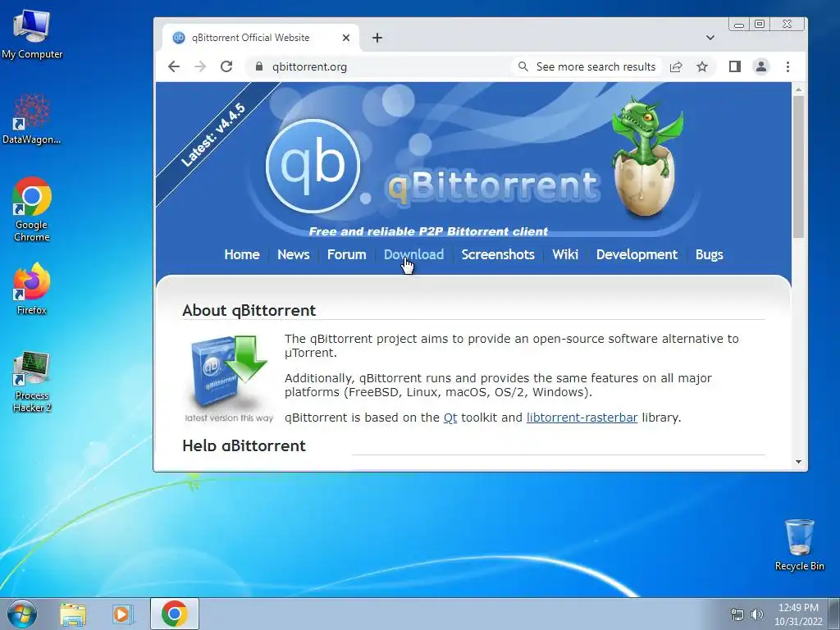Image resolution: width=840 pixels, height=630 pixels.
Task: Open the Bugs page
Action: pos(709,254)
